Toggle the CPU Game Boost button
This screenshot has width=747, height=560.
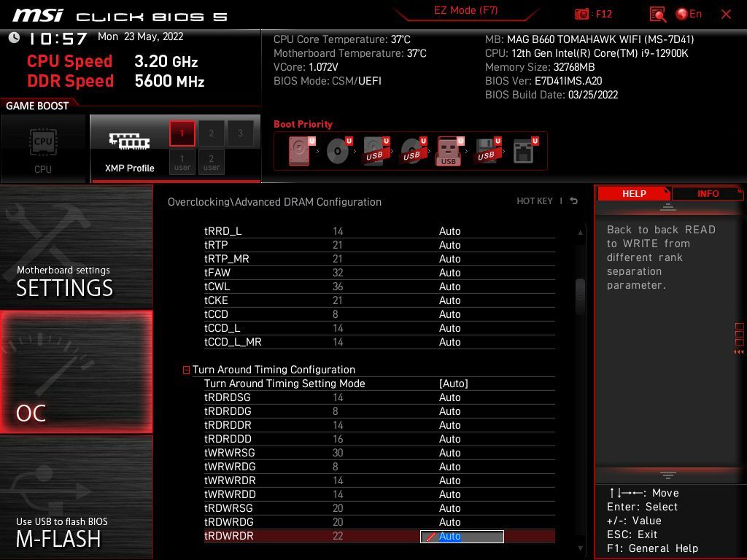[43, 149]
